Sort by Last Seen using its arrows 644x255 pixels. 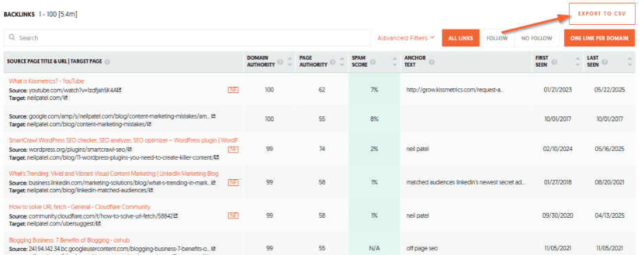630,61
